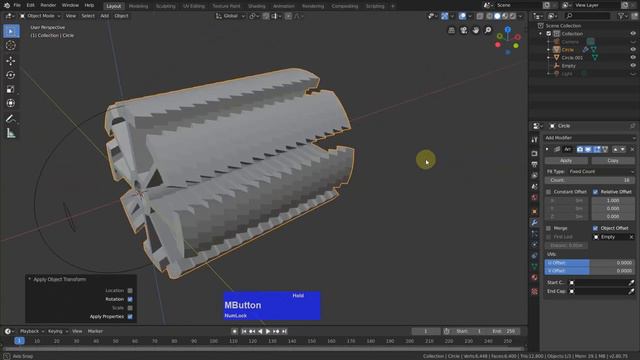Open the Modifiers wrench properties tab
The image size is (640, 360).
pos(534,222)
